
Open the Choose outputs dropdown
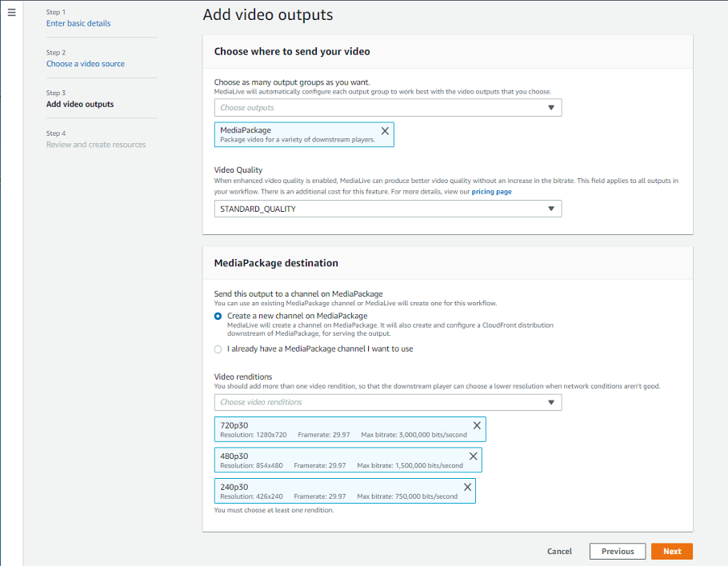387,108
